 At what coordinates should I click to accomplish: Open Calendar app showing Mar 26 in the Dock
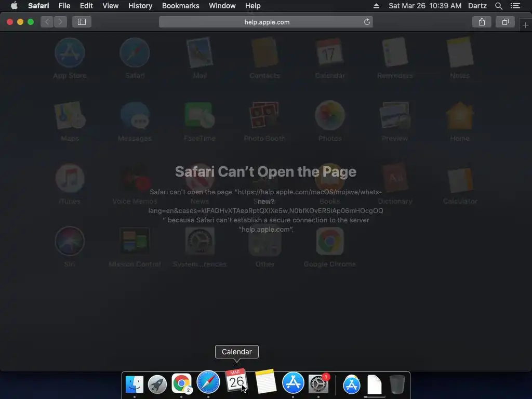click(236, 381)
